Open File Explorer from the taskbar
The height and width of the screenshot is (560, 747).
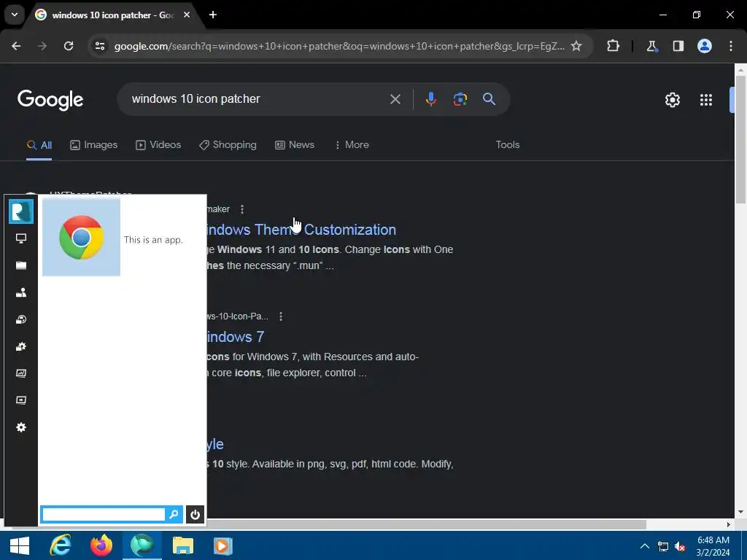(183, 545)
